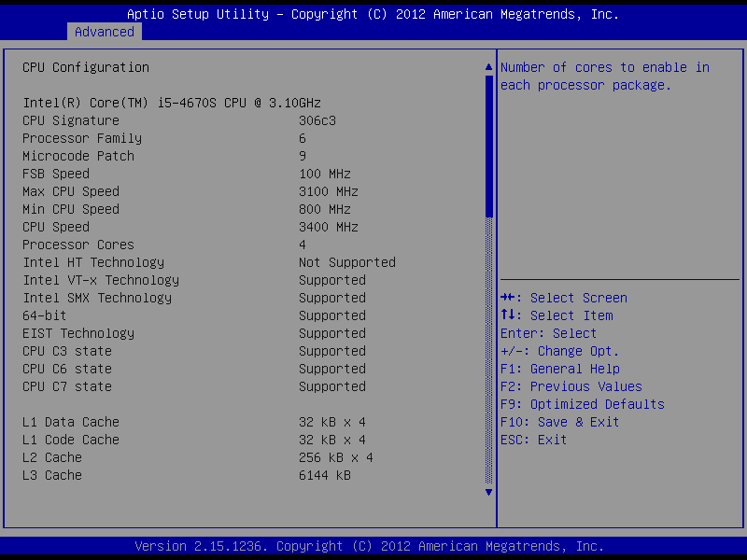Viewport: 747px width, 560px height.
Task: Click the F2: Previous Values hint
Action: click(571, 386)
